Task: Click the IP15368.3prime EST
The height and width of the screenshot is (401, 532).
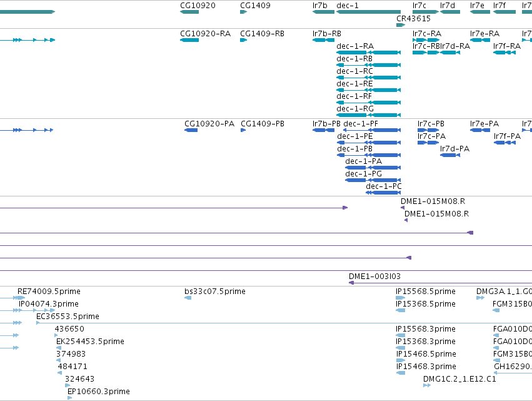Action: 400,348
